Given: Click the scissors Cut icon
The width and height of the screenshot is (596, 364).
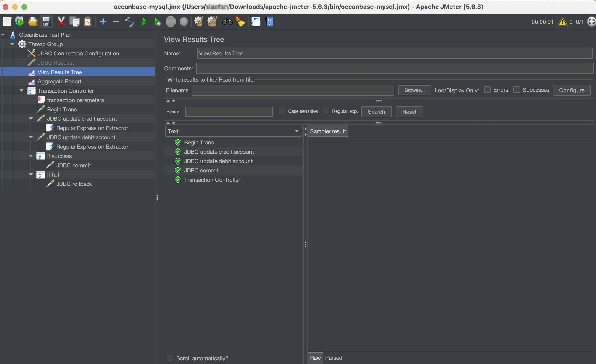Looking at the screenshot, I should [61, 22].
